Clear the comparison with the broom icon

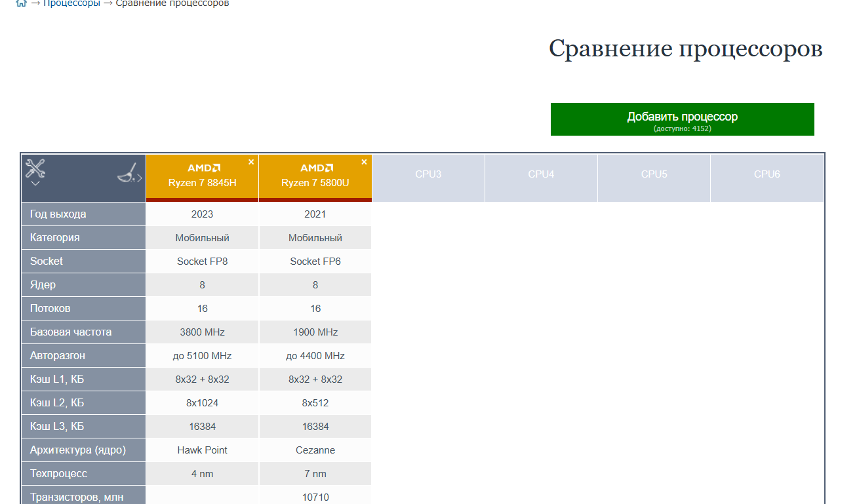point(127,172)
